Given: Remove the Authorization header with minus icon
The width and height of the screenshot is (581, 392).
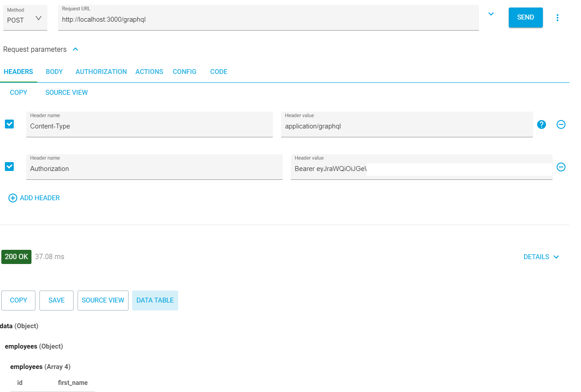Looking at the screenshot, I should pyautogui.click(x=561, y=167).
